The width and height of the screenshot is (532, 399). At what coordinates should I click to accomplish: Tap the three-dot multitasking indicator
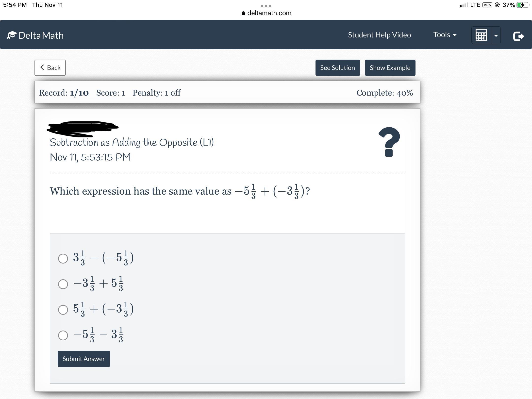pos(266,6)
